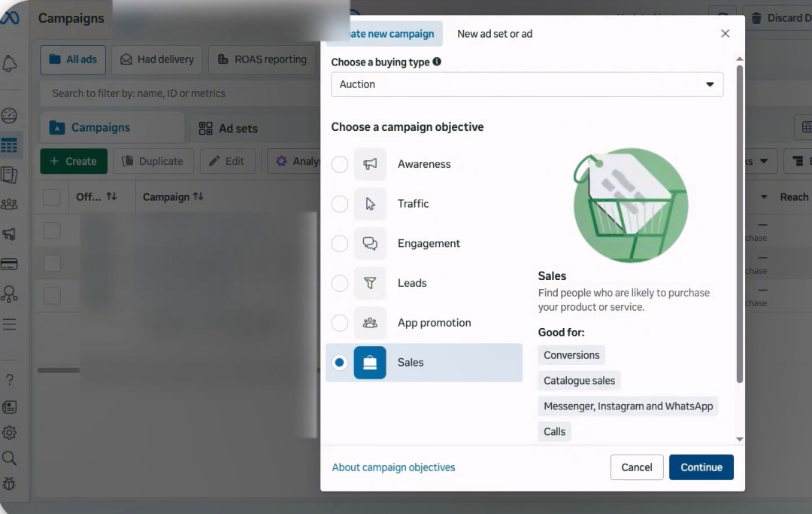Click the green Create button
Screen dimensions: 812x514
point(74,161)
